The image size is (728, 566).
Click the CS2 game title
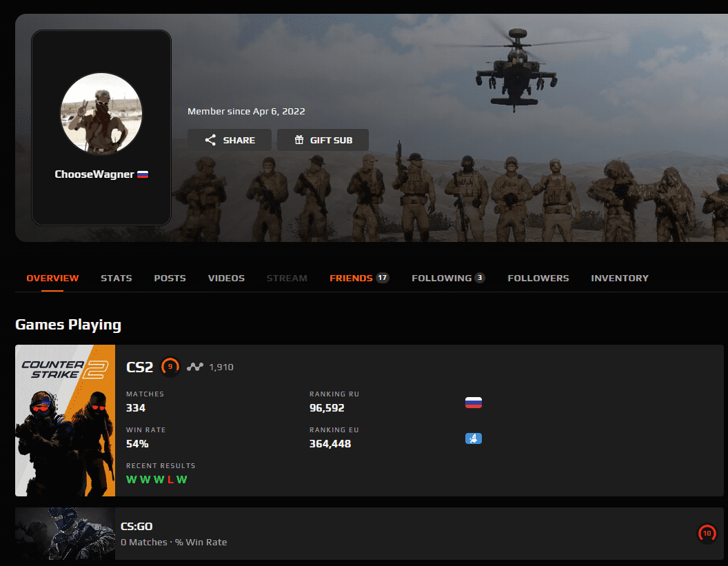(139, 367)
